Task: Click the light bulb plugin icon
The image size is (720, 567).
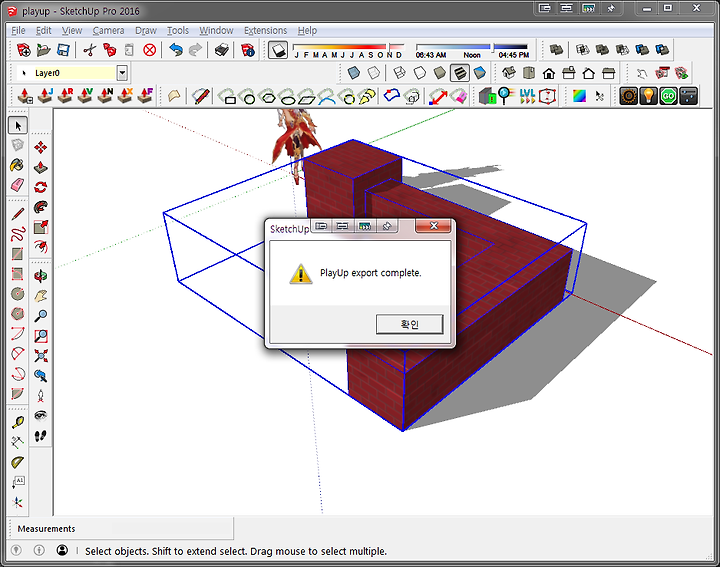Action: point(648,96)
